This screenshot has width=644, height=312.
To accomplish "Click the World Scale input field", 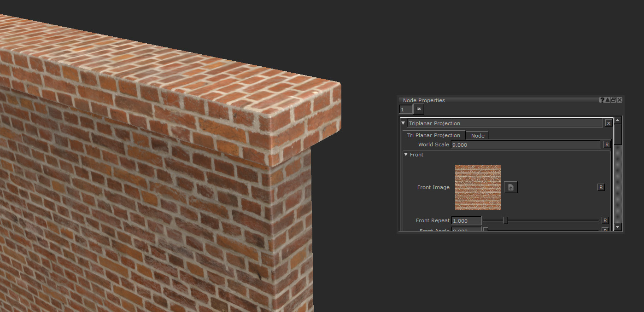I will (x=525, y=144).
